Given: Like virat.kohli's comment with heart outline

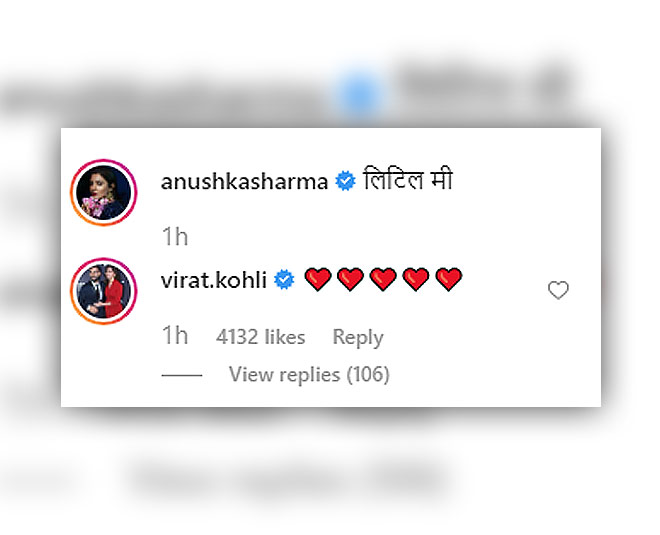Looking at the screenshot, I should tap(558, 290).
